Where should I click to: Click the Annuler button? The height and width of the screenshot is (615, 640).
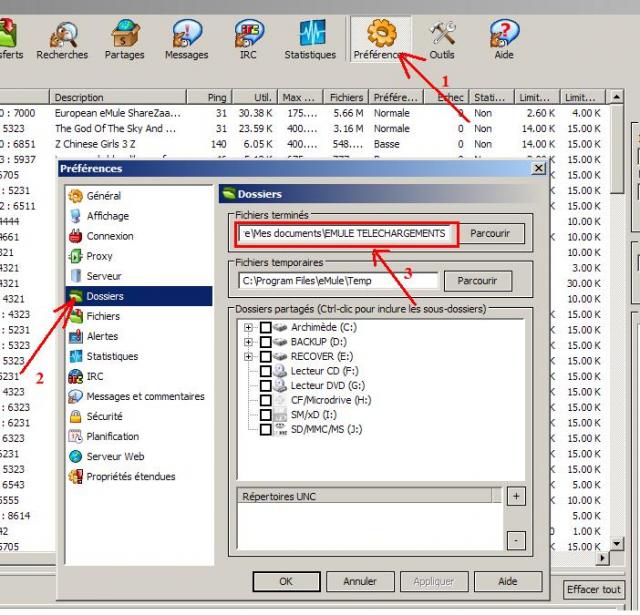coord(360,581)
